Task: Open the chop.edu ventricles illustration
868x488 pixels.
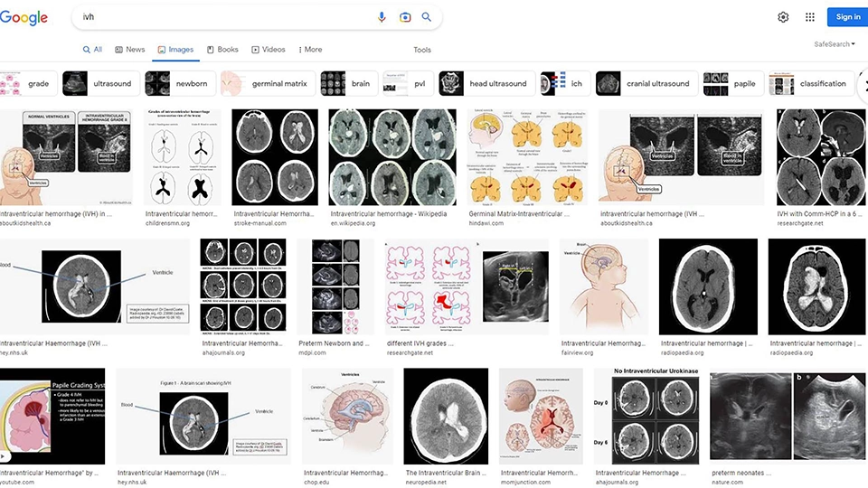Action: pyautogui.click(x=347, y=416)
